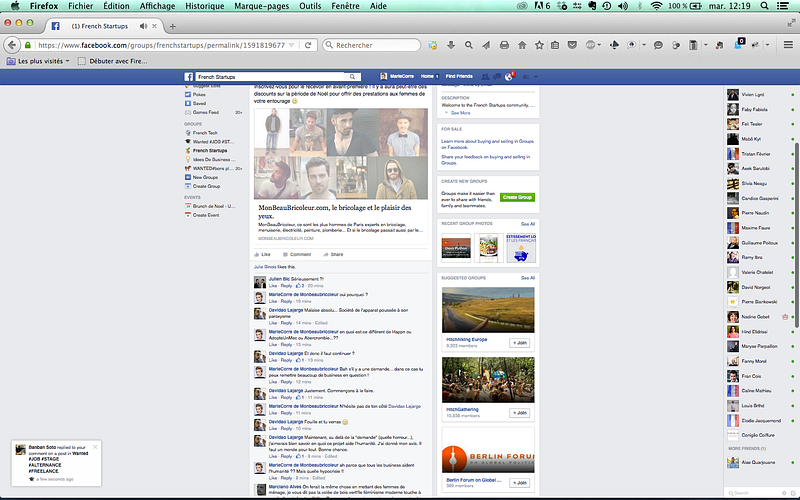Open a new tab with plus button
Viewport: 800px width, 500px height.
coord(172,26)
